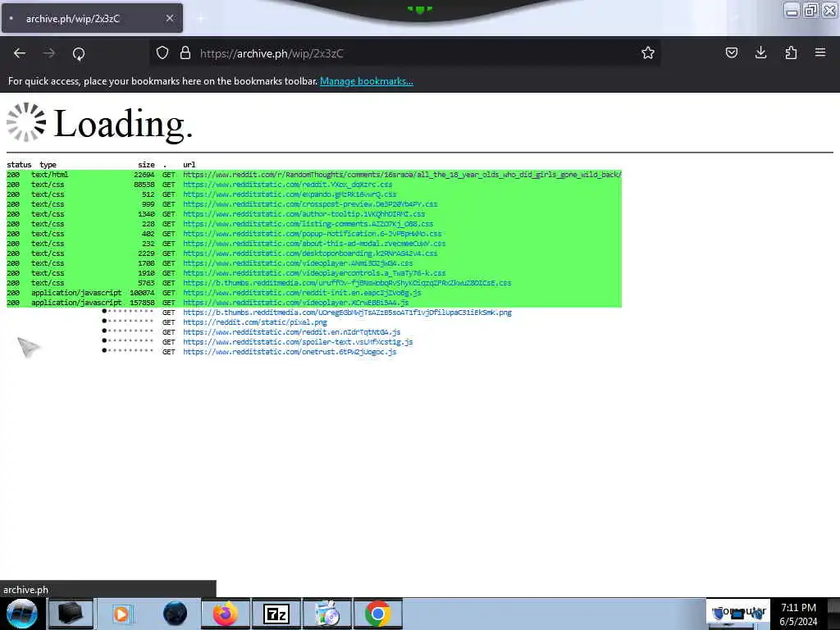Viewport: 840px width, 630px height.
Task: Click the 'size' column header
Action: point(146,164)
